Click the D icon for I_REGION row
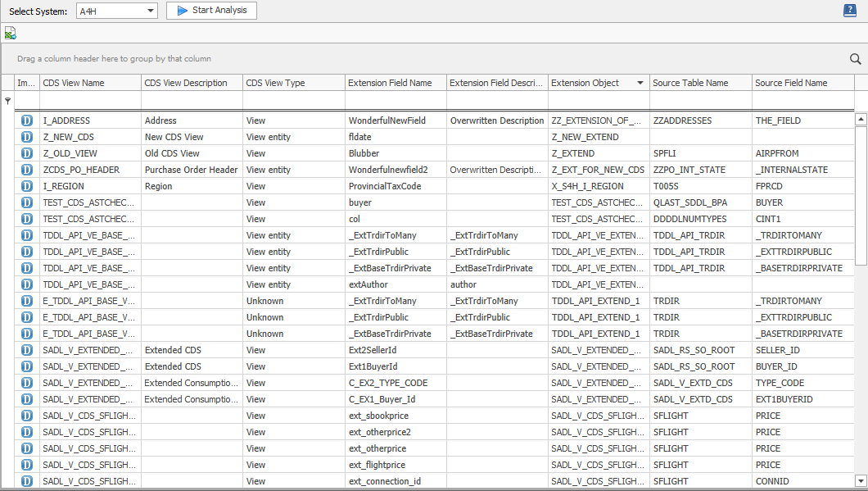Image resolution: width=868 pixels, height=491 pixels. click(27, 186)
